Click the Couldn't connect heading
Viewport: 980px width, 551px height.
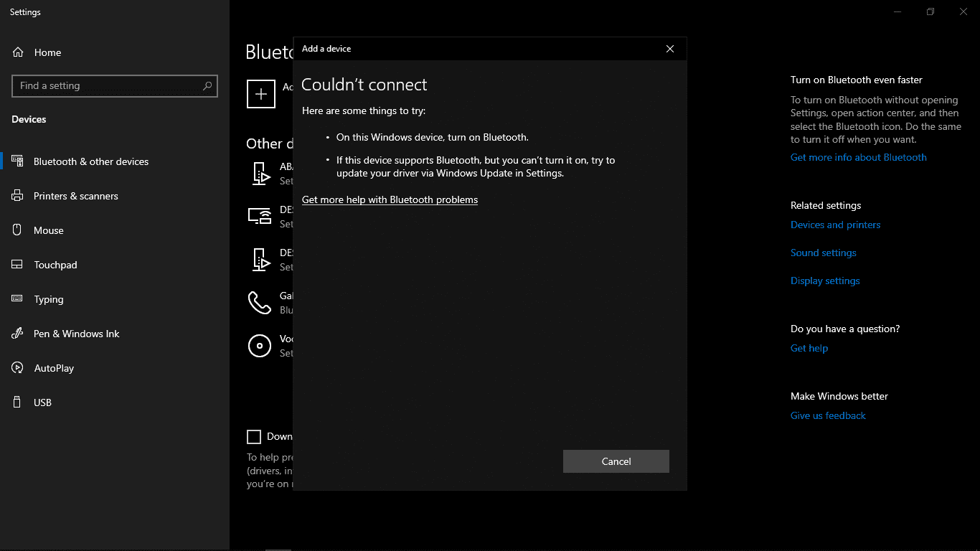(x=364, y=85)
